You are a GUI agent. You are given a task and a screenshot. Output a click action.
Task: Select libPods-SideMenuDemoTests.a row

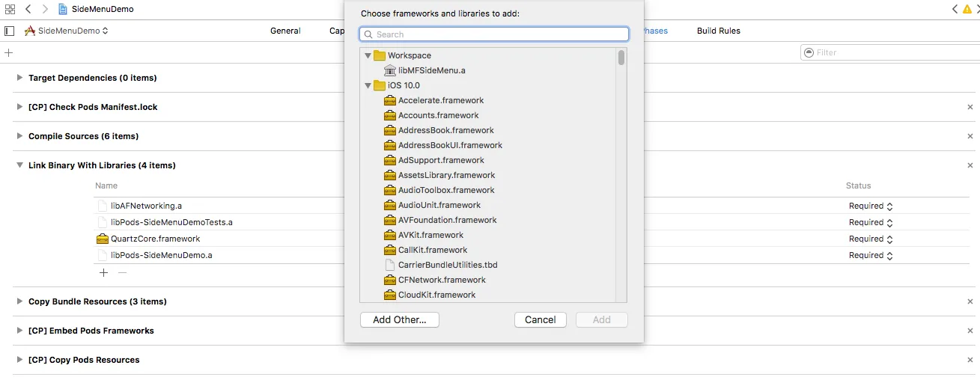pos(171,222)
